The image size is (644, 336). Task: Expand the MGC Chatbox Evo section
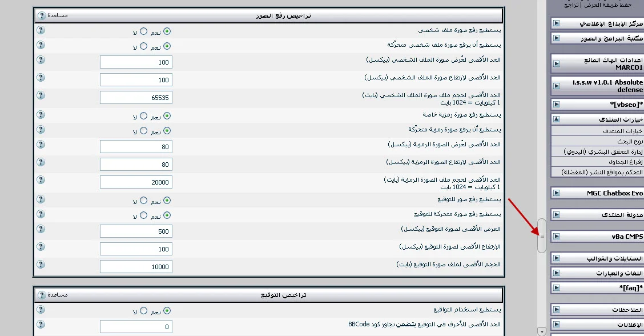(x=556, y=193)
